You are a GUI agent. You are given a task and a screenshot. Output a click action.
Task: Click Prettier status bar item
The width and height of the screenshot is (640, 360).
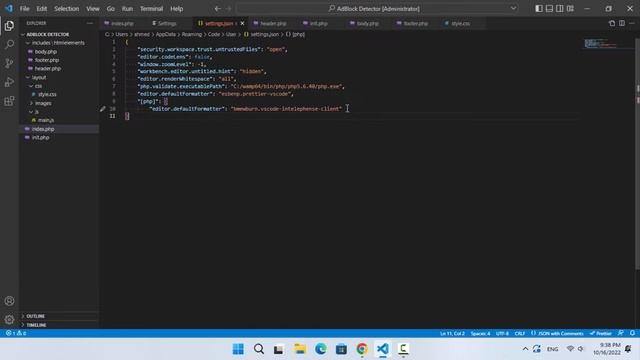[600, 333]
